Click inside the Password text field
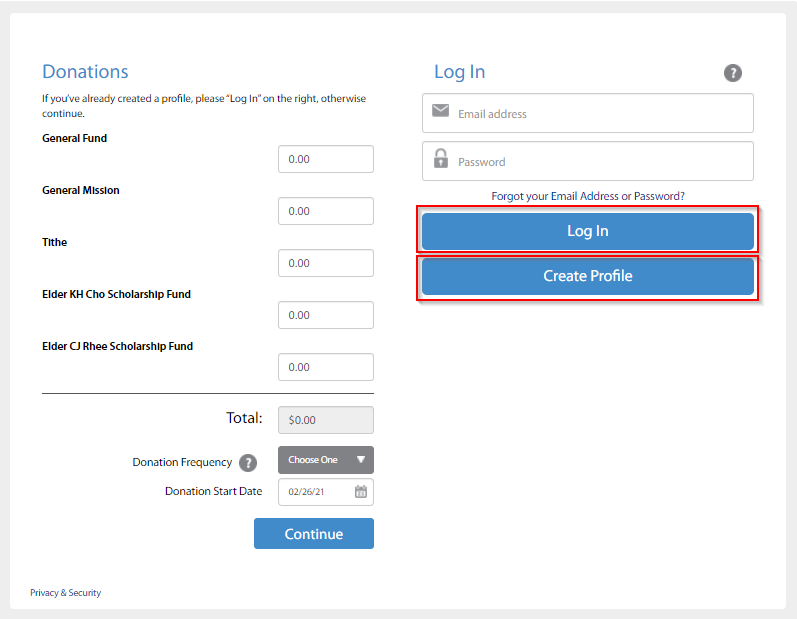 click(600, 162)
